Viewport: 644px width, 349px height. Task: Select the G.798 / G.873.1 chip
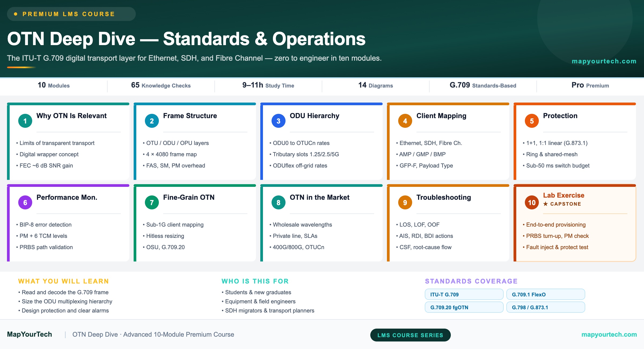click(x=546, y=307)
